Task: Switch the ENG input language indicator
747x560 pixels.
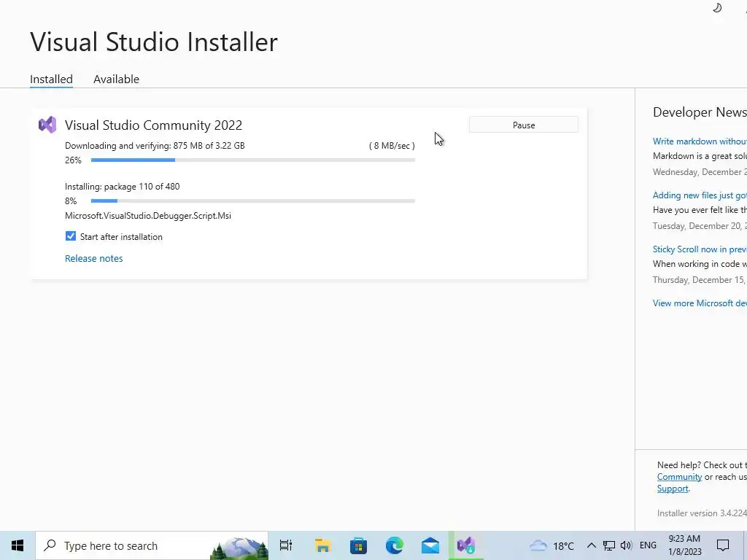Action: pos(648,545)
